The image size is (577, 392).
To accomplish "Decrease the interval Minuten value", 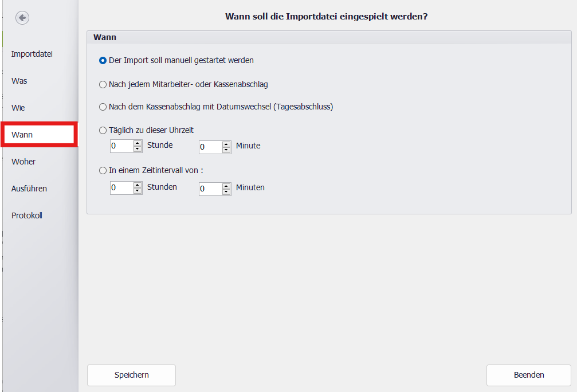I will click(226, 192).
